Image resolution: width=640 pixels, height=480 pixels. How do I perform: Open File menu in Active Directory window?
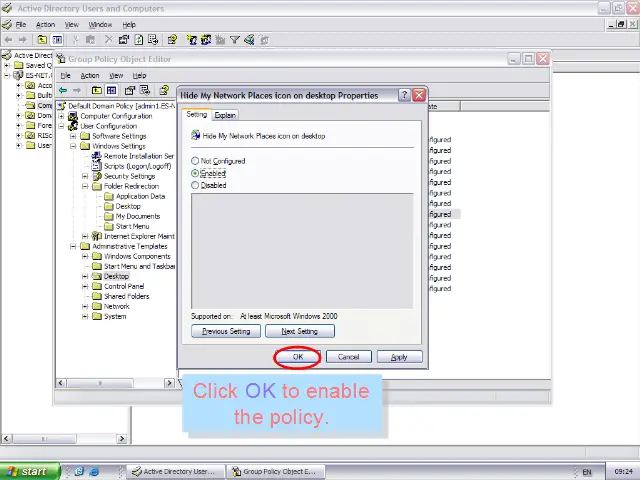pos(21,24)
